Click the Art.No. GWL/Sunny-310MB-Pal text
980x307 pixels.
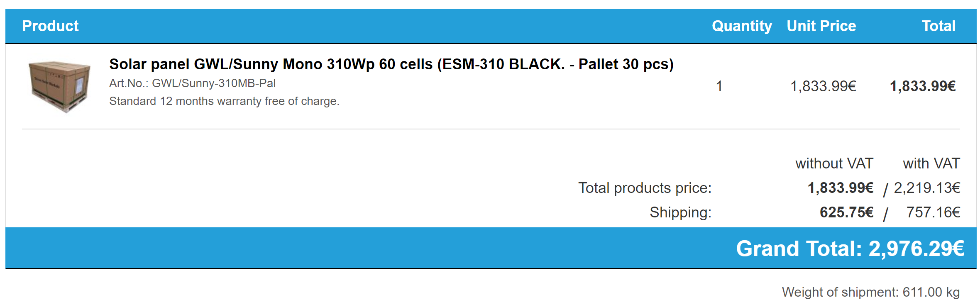click(x=192, y=83)
